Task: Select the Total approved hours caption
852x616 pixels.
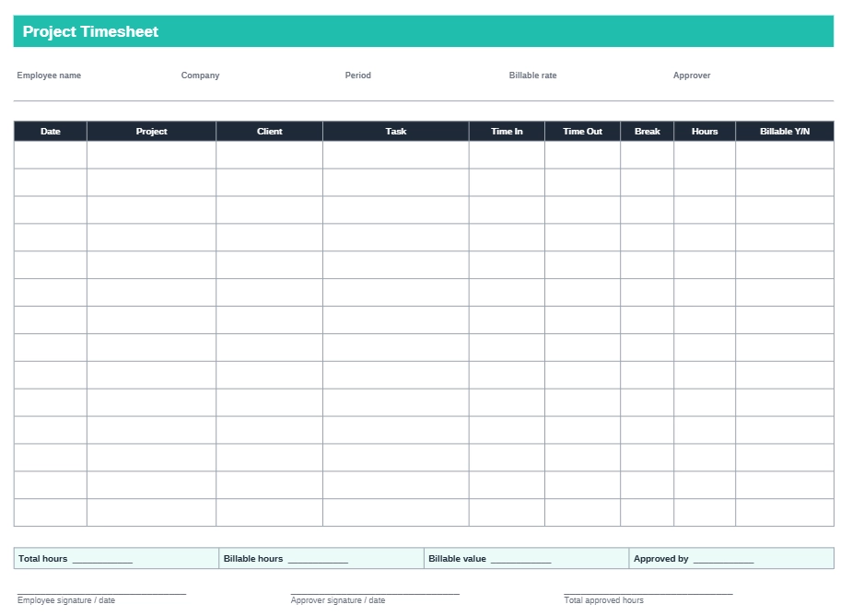Action: 603,600
